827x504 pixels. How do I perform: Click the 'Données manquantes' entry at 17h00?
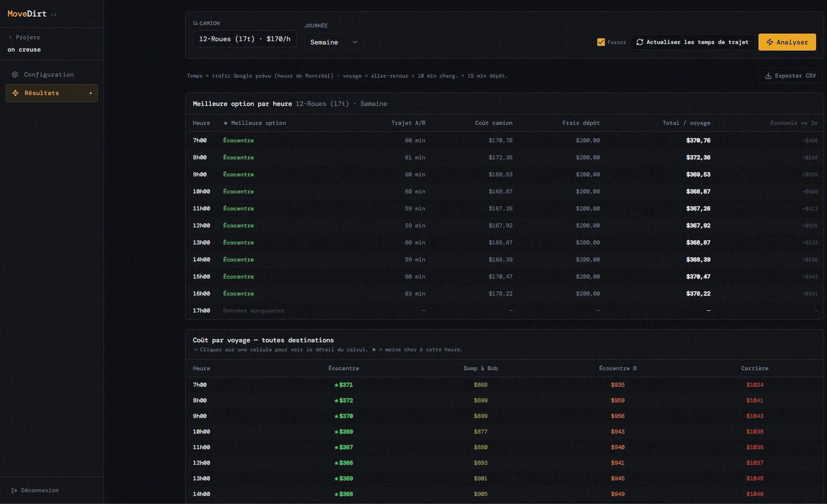(254, 311)
